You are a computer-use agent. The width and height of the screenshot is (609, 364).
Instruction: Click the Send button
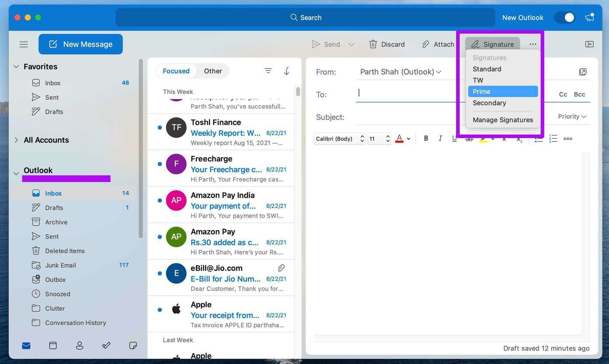326,44
